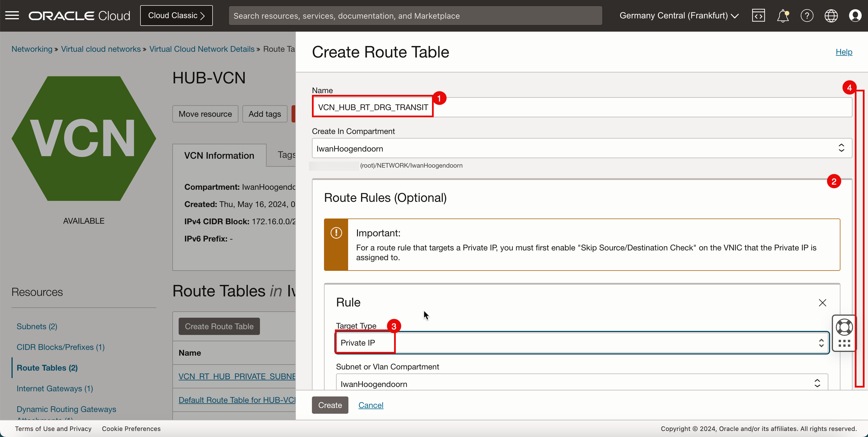Viewport: 868px width, 437px height.
Task: Expand the Create In Compartment dropdown
Action: coord(581,148)
